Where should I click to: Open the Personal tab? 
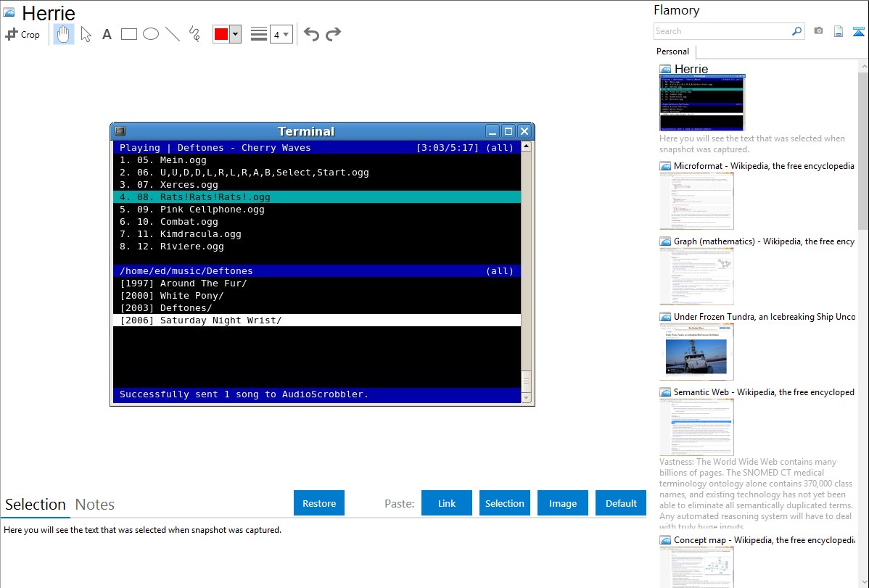point(672,51)
